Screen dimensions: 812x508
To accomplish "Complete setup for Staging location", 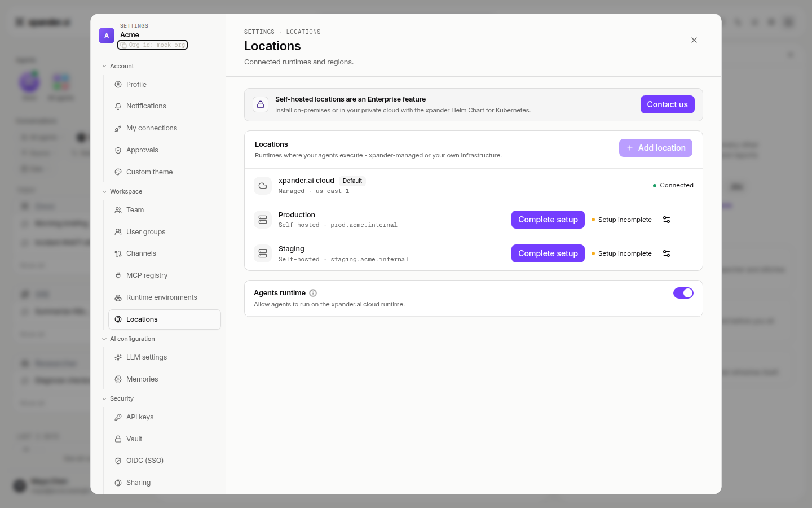I will (x=548, y=253).
